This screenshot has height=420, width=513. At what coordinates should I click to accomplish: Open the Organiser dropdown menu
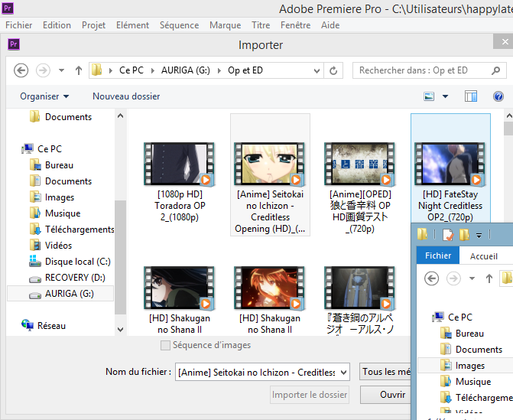(x=44, y=96)
